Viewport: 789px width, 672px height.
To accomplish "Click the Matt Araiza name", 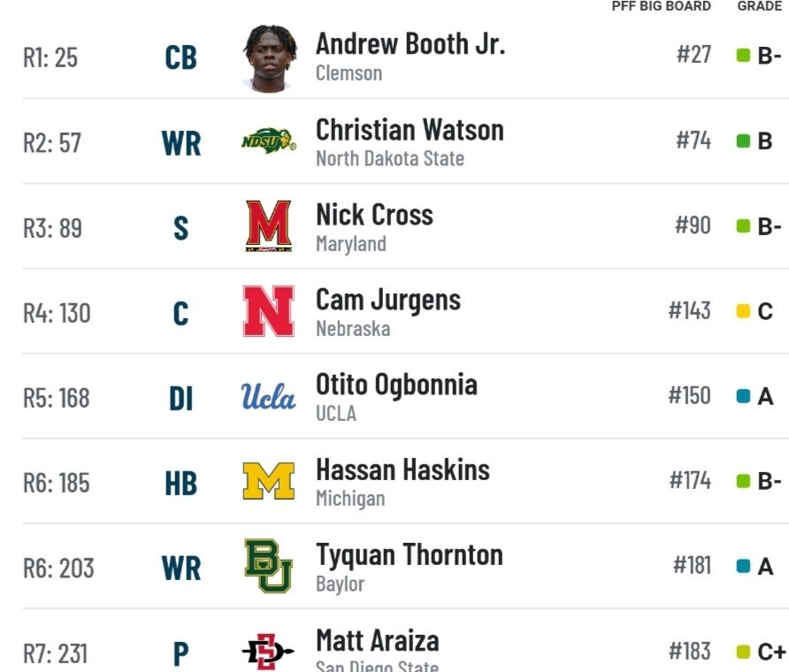I will point(378,641).
